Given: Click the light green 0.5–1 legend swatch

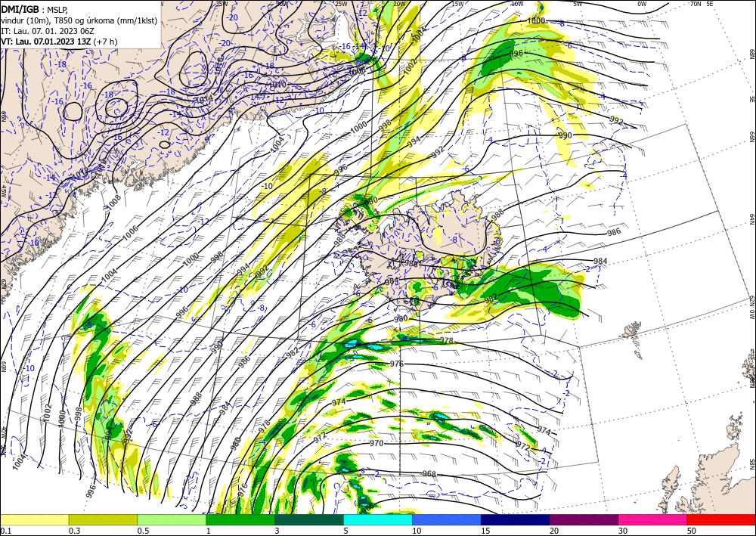Looking at the screenshot, I should coord(172,519).
